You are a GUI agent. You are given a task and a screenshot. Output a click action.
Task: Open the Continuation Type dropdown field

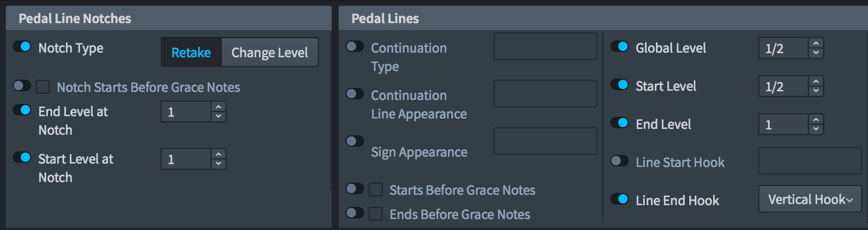pos(545,46)
